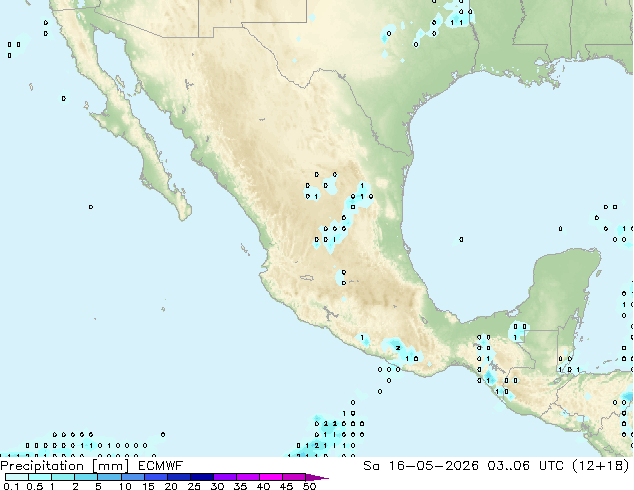
Task: Click the 15 to 20 mm legend swatch
Action: [x=155, y=477]
